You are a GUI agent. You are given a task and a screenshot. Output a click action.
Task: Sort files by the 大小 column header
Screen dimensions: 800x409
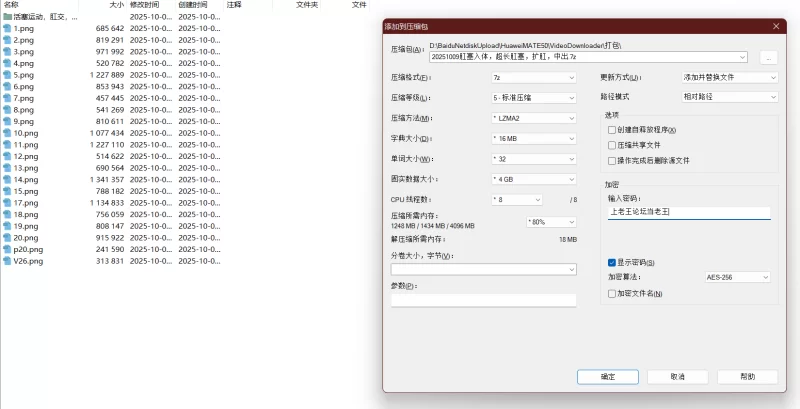117,5
